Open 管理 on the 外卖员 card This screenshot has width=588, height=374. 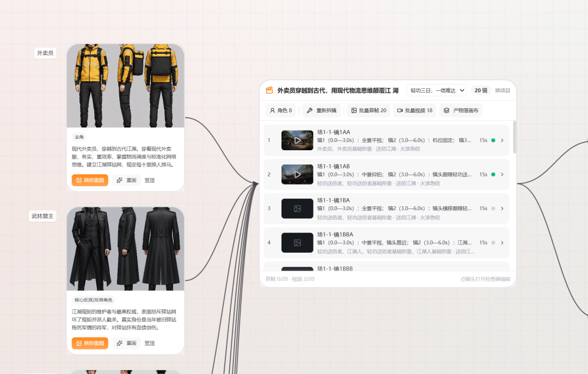pyautogui.click(x=150, y=180)
